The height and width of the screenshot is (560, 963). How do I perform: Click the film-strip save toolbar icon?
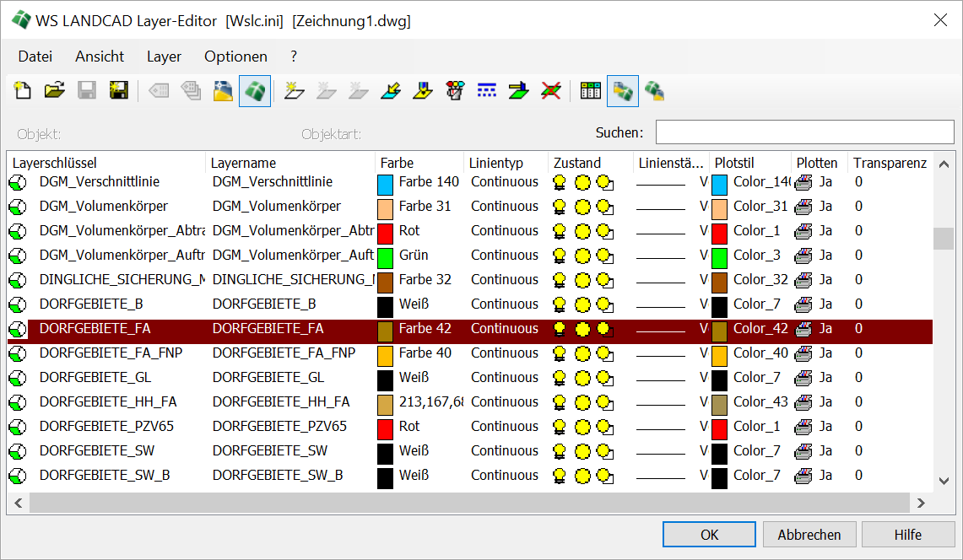click(x=118, y=91)
